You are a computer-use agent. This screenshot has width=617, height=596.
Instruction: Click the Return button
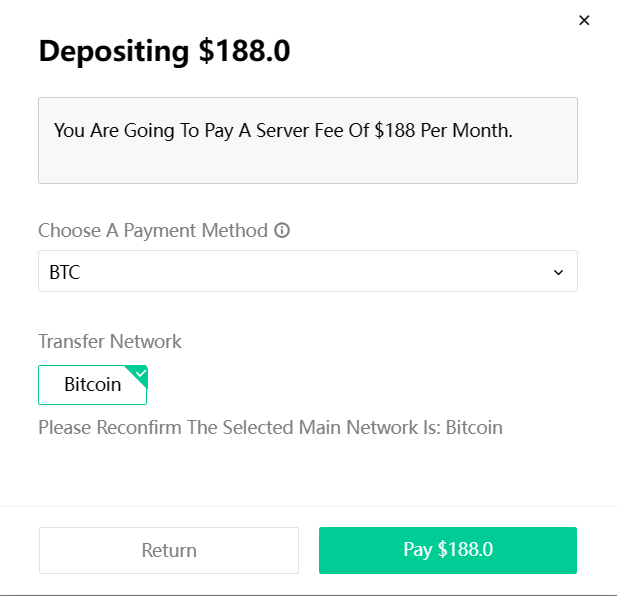click(169, 550)
